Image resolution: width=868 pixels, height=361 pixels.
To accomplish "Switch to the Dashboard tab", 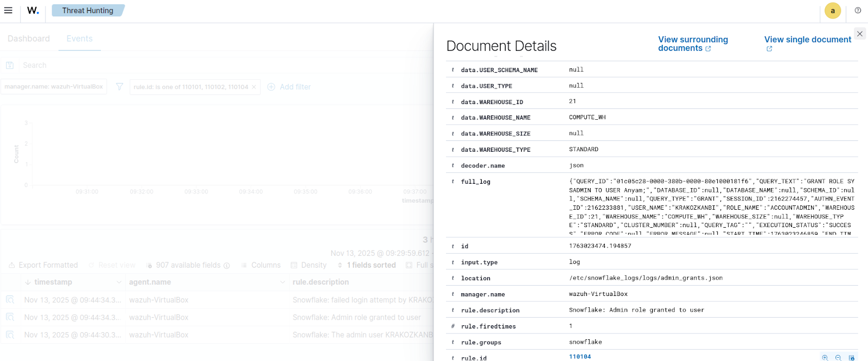I will pyautogui.click(x=29, y=38).
